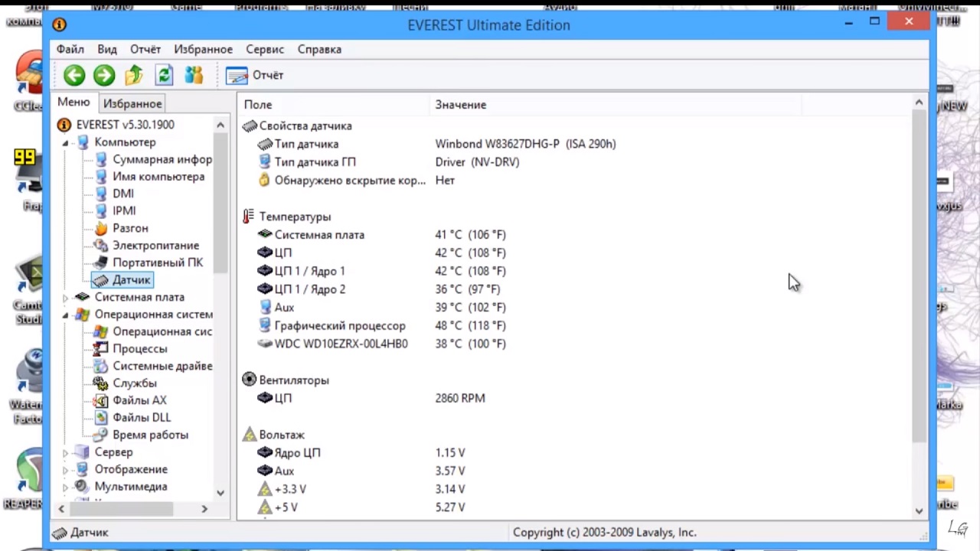Click the Значение column header
The height and width of the screenshot is (551, 980).
click(x=461, y=105)
